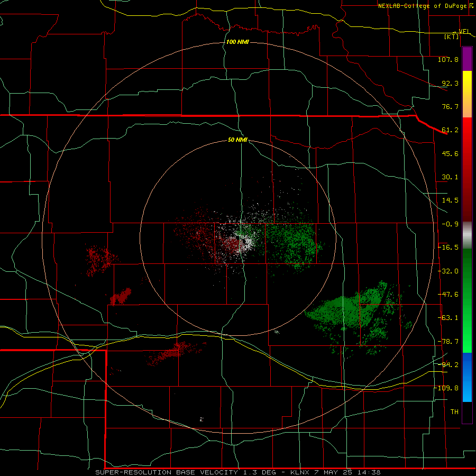
Task: Select the -78.7 scale value
Action: (x=448, y=342)
